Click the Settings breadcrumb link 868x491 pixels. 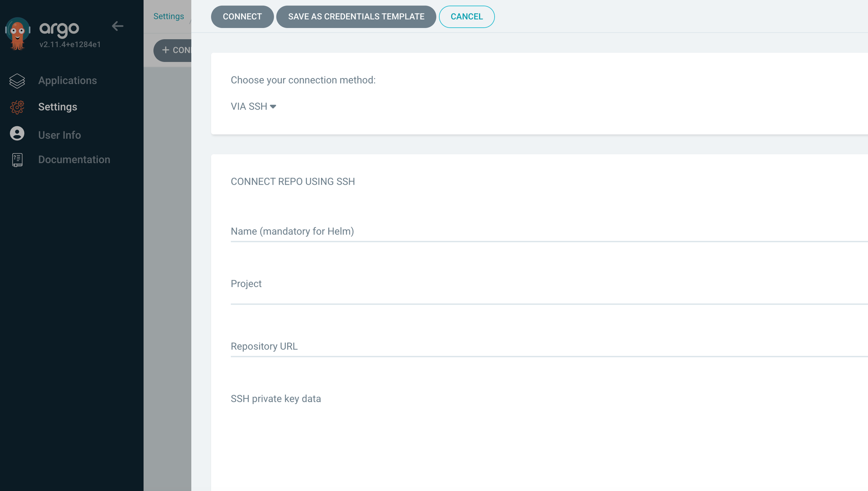tap(169, 16)
